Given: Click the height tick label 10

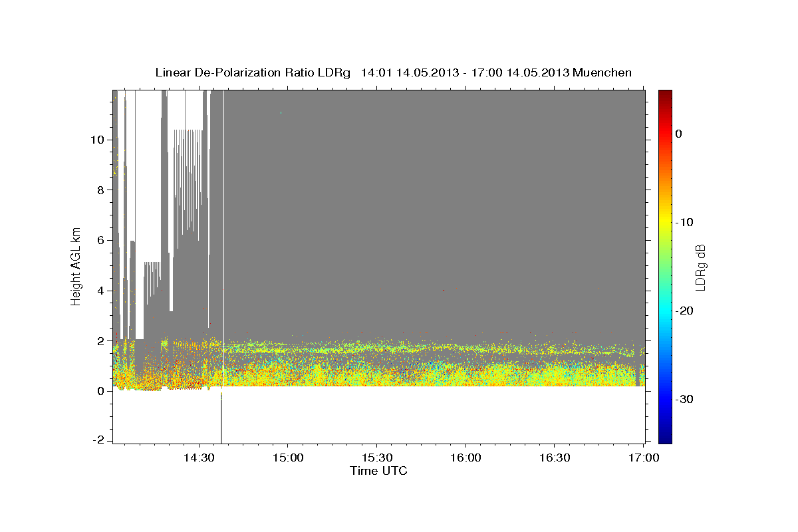Looking at the screenshot, I should coord(99,140).
